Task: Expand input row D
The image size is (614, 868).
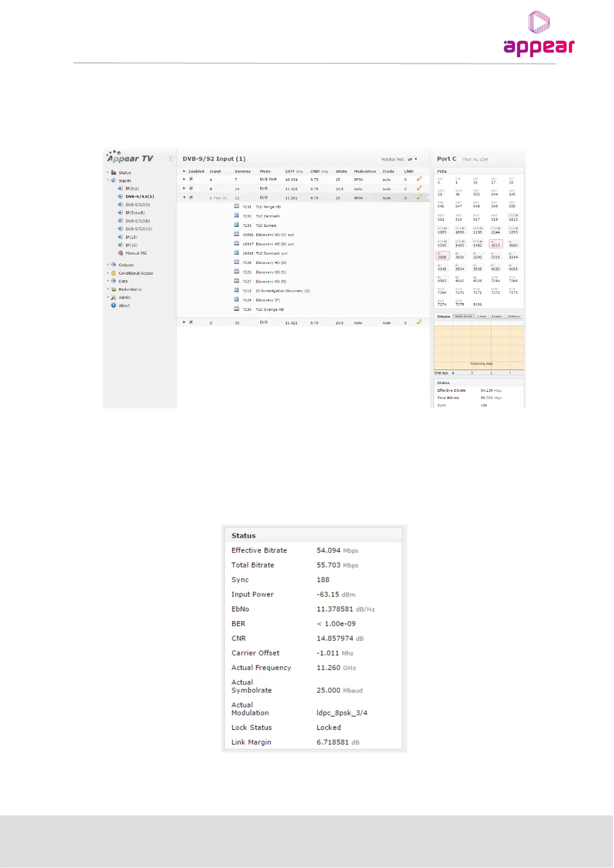Action: point(184,322)
